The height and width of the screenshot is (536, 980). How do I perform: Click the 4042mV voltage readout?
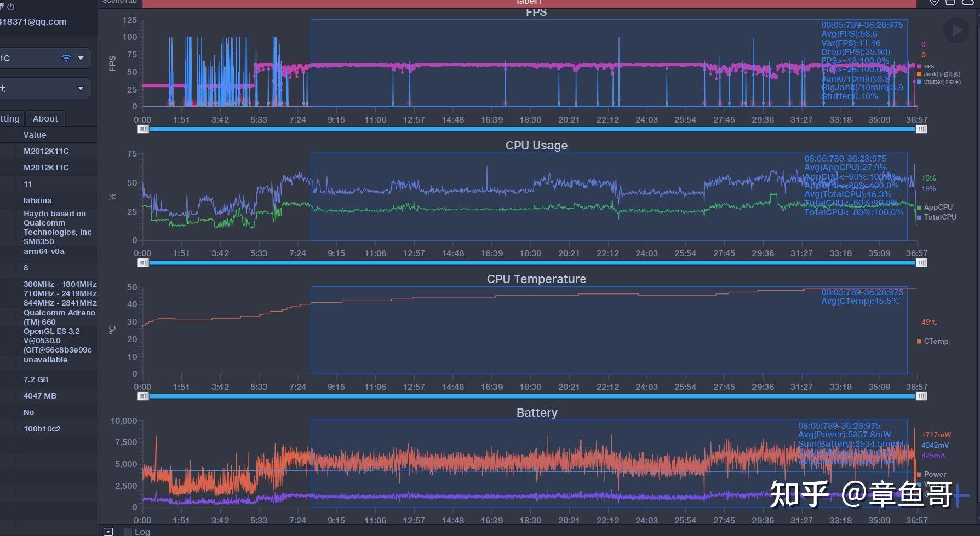pos(935,445)
